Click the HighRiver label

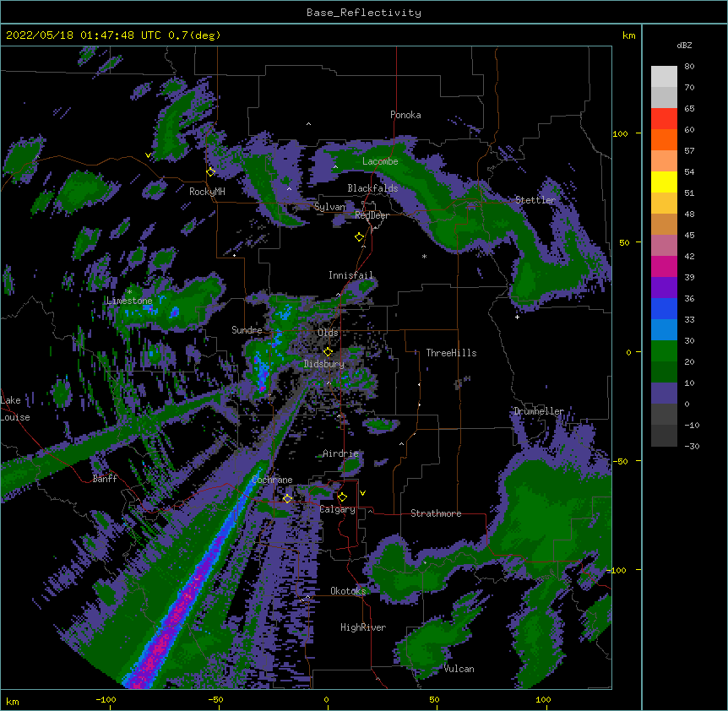(x=363, y=627)
